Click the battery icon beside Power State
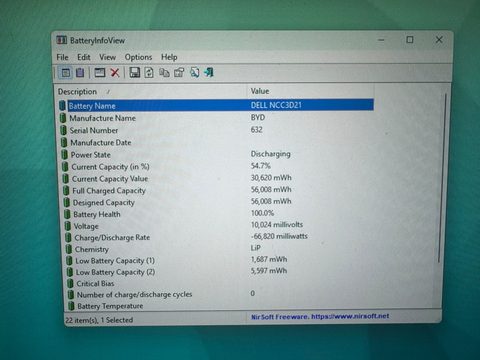This screenshot has width=480, height=360. 65,155
